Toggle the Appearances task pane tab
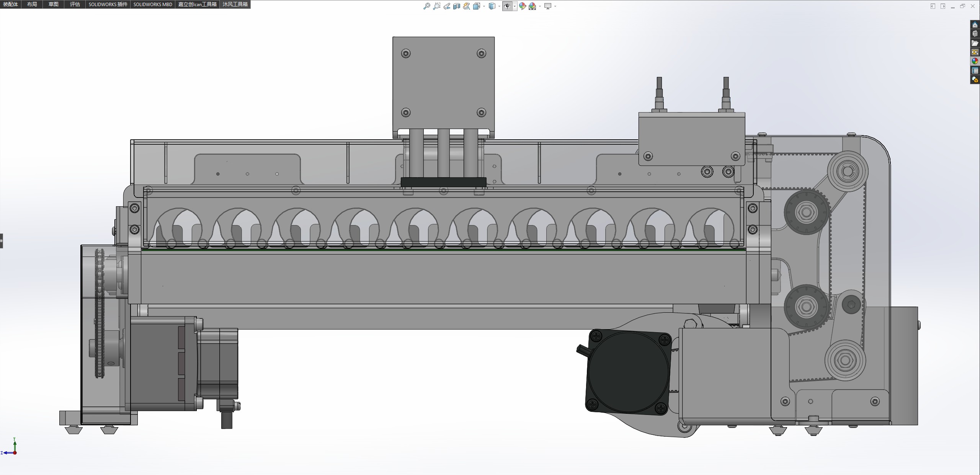This screenshot has width=980, height=475. (975, 61)
